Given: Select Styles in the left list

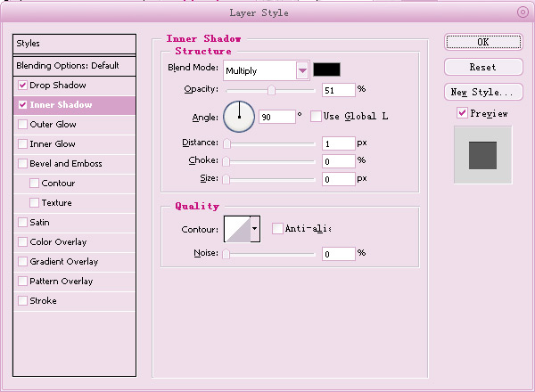Looking at the screenshot, I should [74, 44].
